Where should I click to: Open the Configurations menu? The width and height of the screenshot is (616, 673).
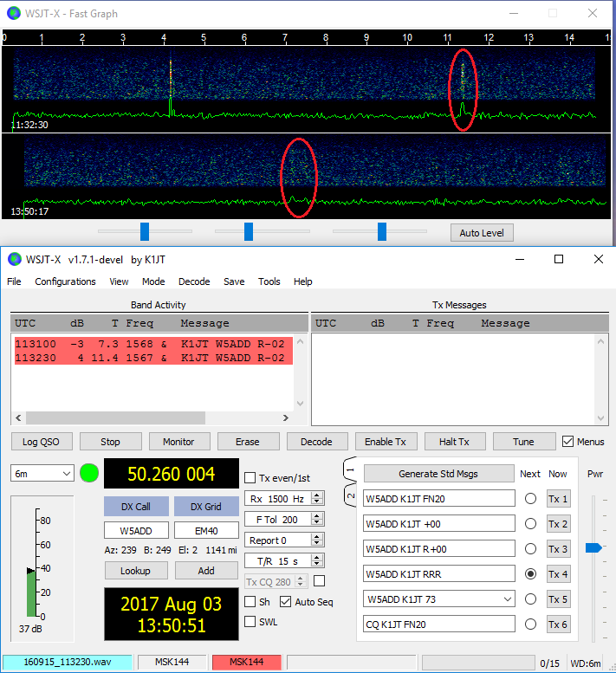click(x=65, y=281)
